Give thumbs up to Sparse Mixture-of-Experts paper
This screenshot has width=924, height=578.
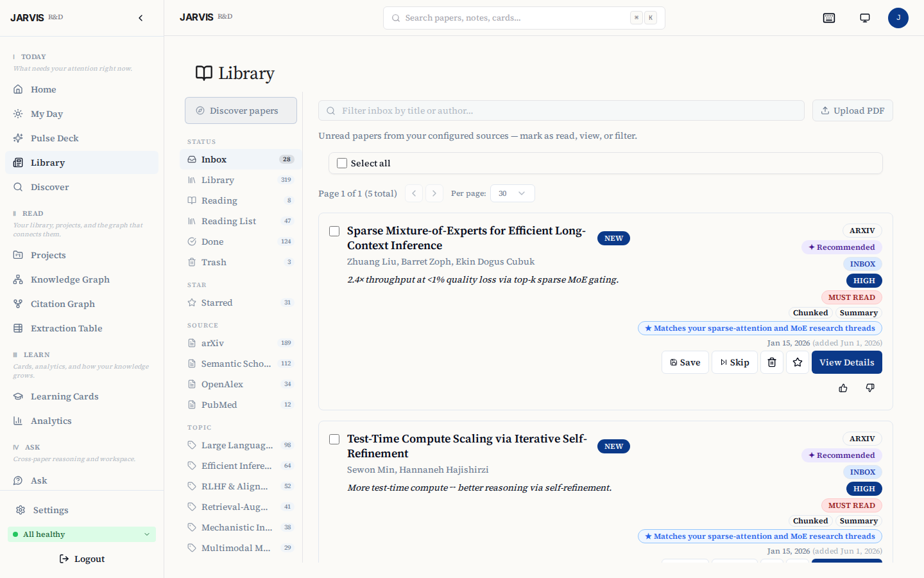click(843, 388)
